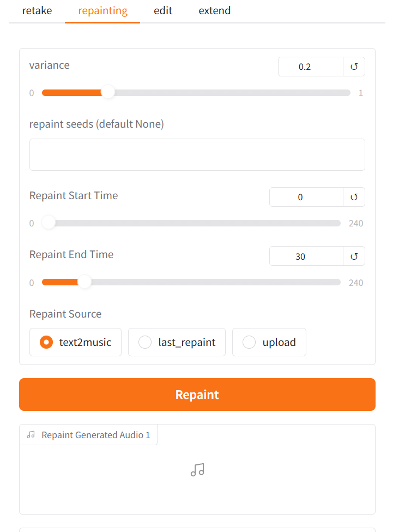Click music note icon in audio placeholder
Screen dimensions: 411x532
pyautogui.click(x=197, y=470)
